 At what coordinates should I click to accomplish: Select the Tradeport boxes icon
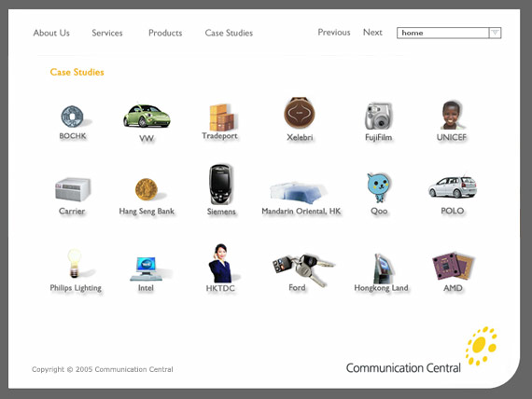(x=221, y=117)
